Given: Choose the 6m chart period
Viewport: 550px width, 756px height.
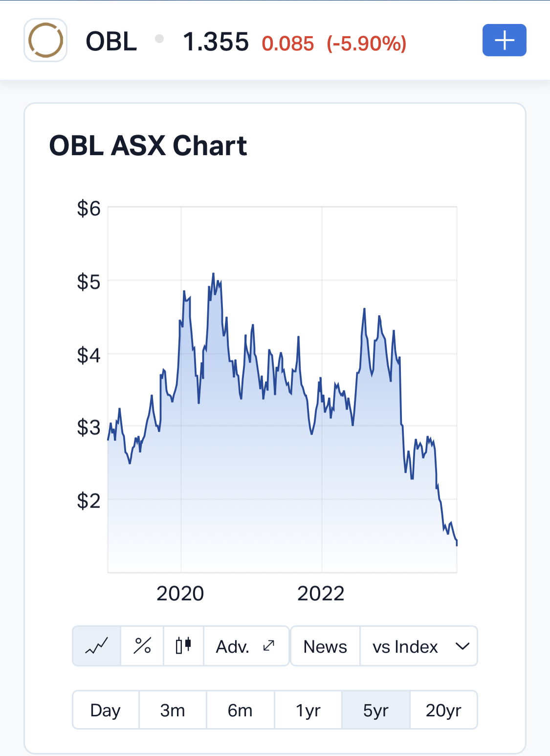Looking at the screenshot, I should pos(240,710).
